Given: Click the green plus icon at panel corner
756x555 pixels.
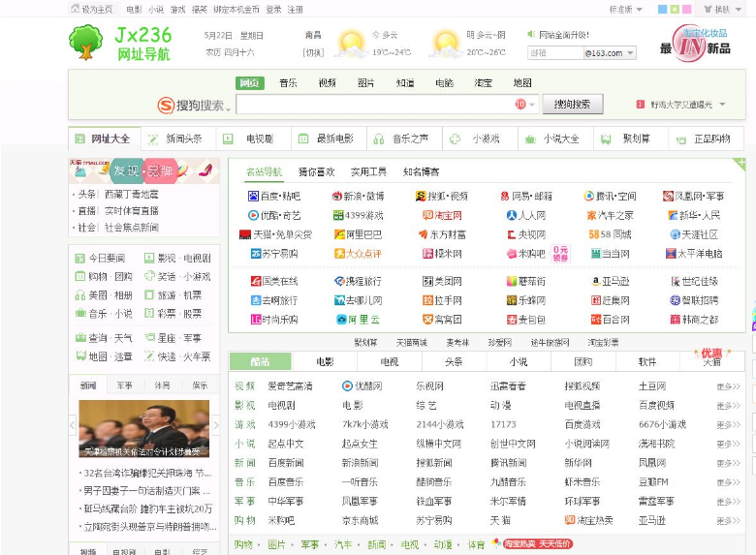Looking at the screenshot, I should click(741, 163).
